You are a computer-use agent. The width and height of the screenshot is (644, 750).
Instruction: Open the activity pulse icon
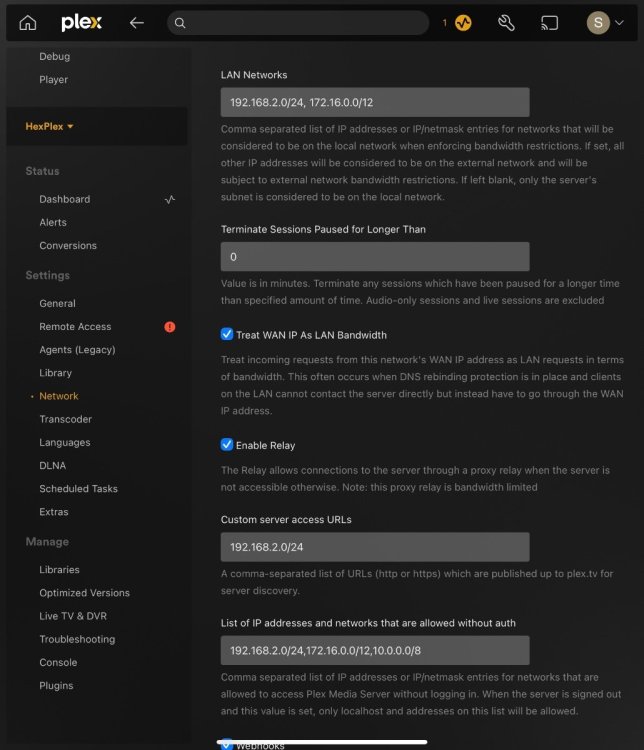click(x=463, y=23)
